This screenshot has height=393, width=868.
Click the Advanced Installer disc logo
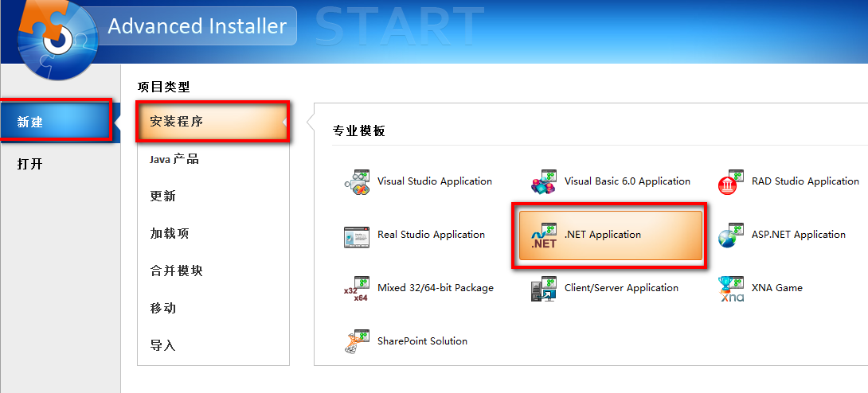57,39
